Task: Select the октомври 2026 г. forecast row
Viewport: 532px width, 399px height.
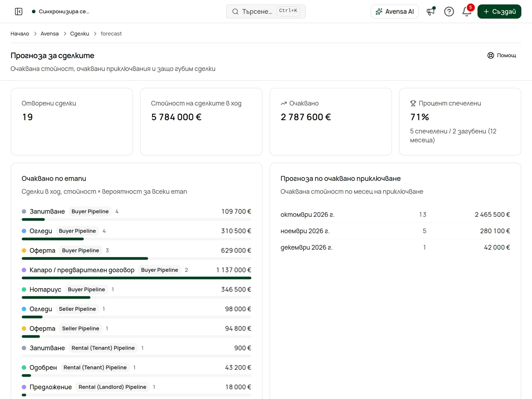Action: tap(395, 214)
